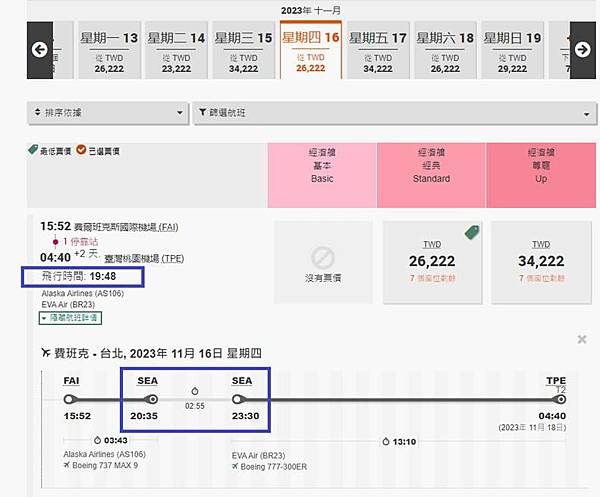Screen dimensions: 600x497
Task: Click the funnel filter icon
Action: [x=202, y=112]
